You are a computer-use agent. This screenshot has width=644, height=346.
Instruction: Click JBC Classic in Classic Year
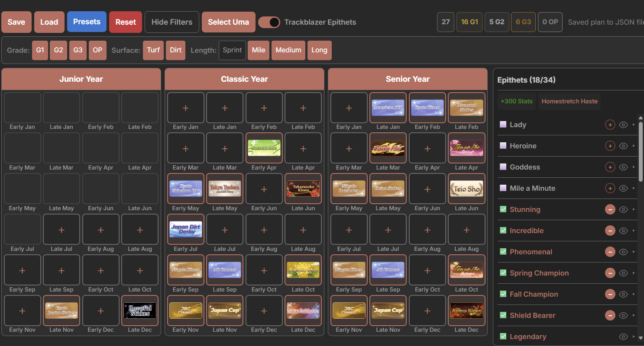(185, 310)
